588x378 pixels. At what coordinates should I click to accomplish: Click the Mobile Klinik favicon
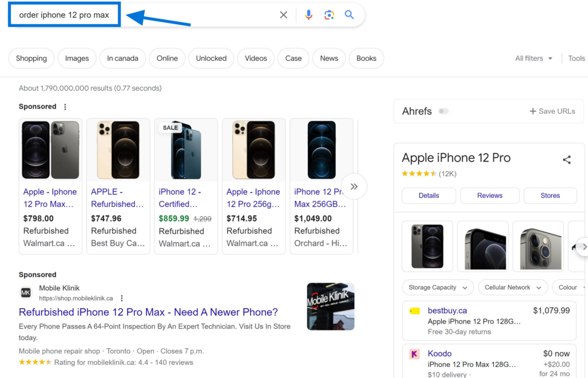25,293
